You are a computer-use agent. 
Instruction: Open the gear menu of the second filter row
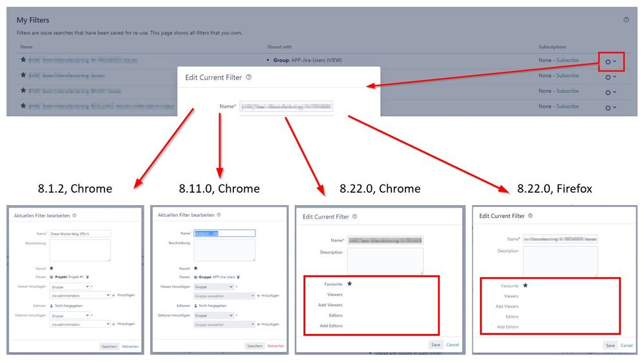pos(610,77)
